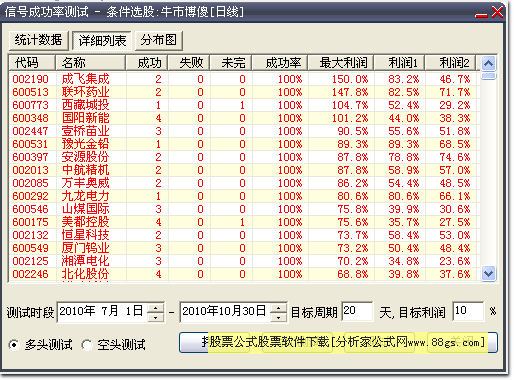Click 利润2 value 74.6%
Viewport: 514px width, 380px height.
tap(455, 157)
